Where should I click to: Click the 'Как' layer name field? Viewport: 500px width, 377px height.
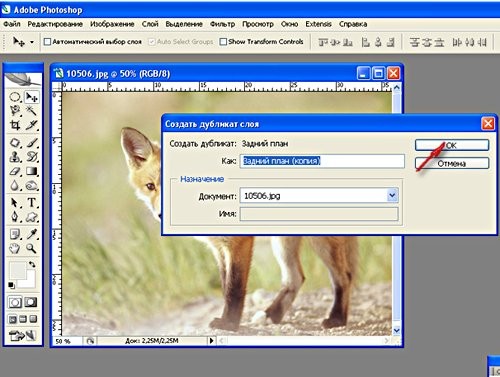[322, 161]
